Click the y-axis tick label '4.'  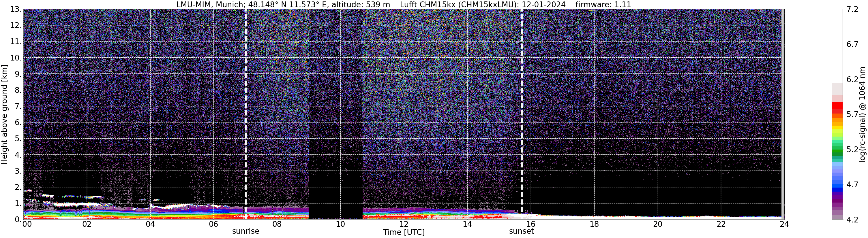tap(18, 155)
